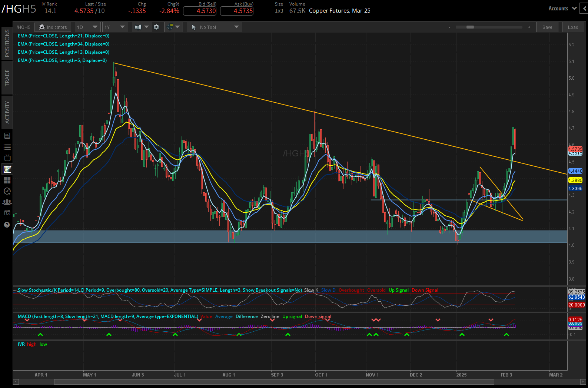Click the chart zoom slider handle
588x388 pixels.
(x=470, y=27)
